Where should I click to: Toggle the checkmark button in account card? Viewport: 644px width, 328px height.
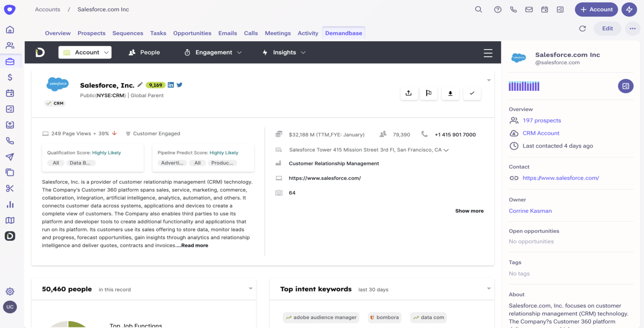point(472,93)
